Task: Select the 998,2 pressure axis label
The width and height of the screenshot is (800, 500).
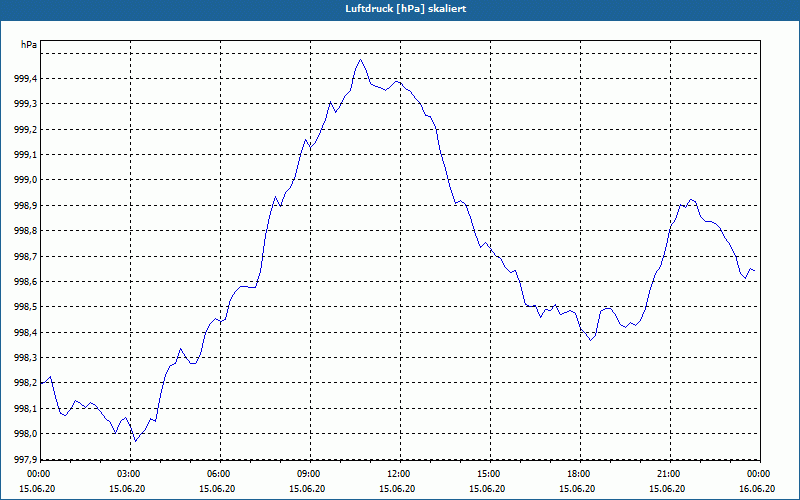Action: pyautogui.click(x=26, y=383)
